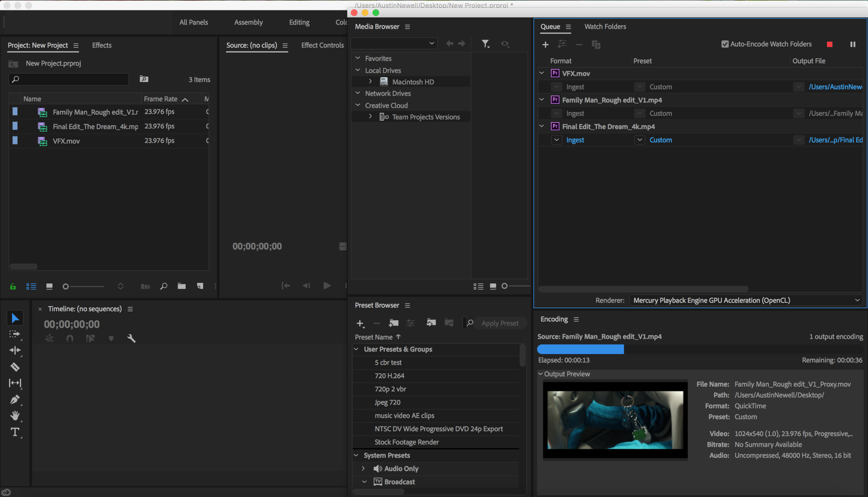Click the Final Edit Custom preset link
The width and height of the screenshot is (868, 497).
[x=661, y=140]
